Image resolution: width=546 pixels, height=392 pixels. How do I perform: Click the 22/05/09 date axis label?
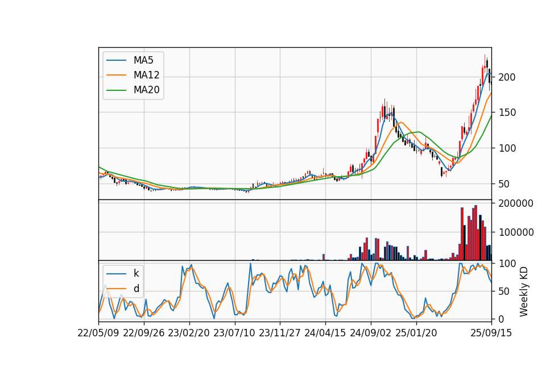pyautogui.click(x=98, y=333)
